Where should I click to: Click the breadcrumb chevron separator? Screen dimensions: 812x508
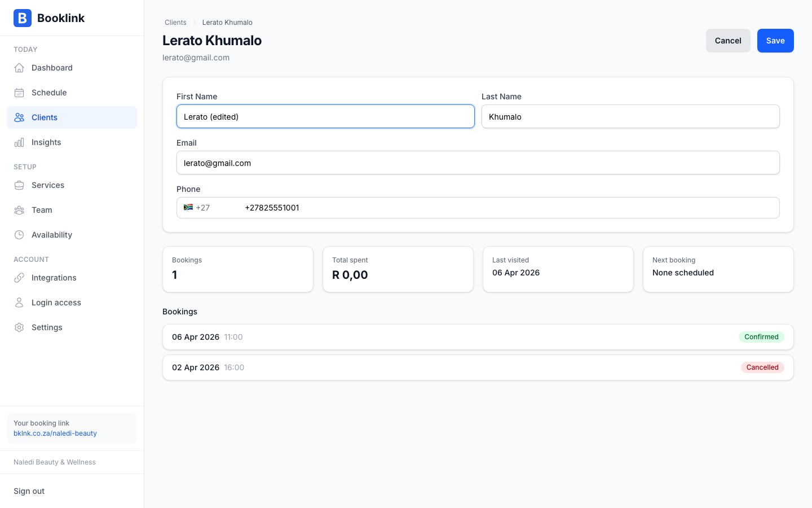click(x=195, y=23)
